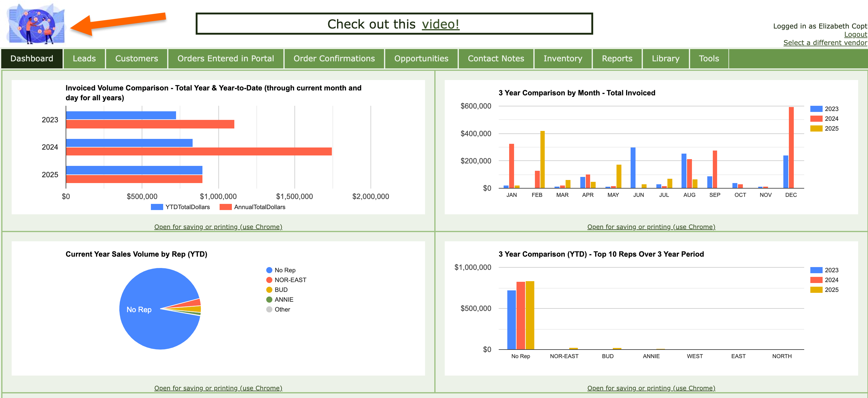This screenshot has height=398, width=868.
Task: Click the YTDTotalDollars legend swatch
Action: coord(157,207)
